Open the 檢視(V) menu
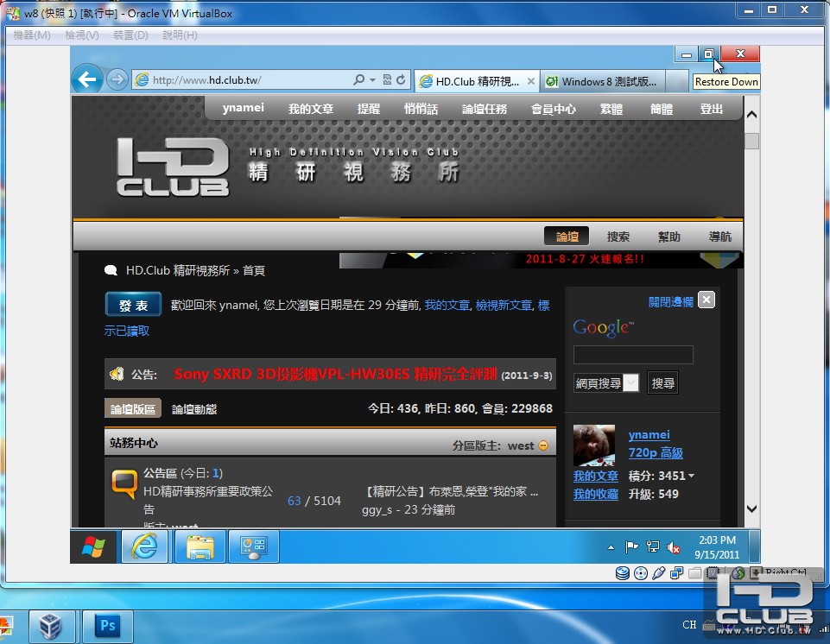 [81, 35]
